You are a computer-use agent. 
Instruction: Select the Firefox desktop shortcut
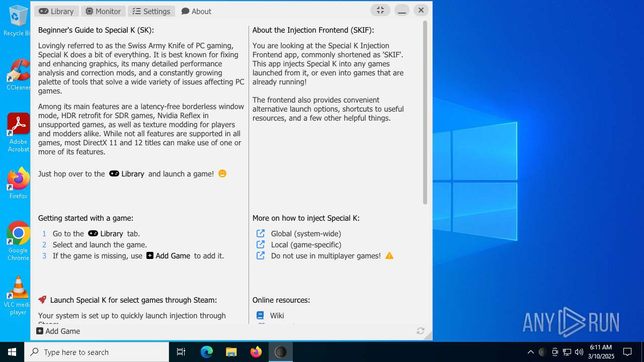click(19, 183)
